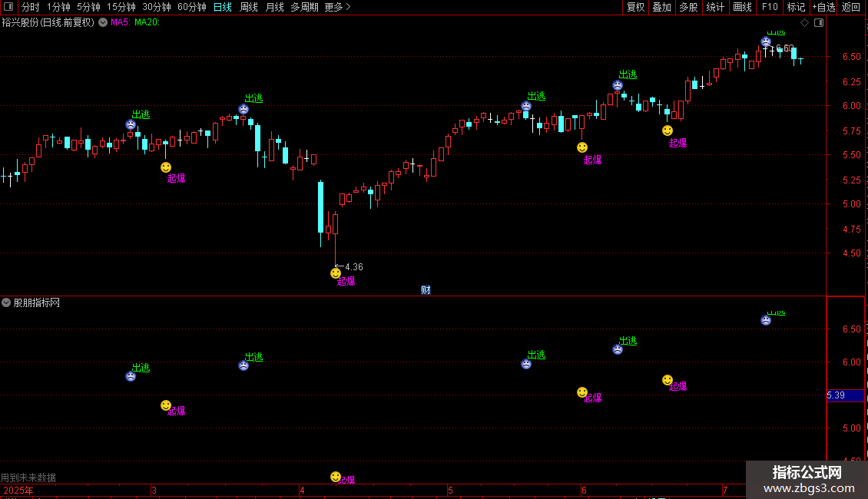Viewport: 868px width, 499px height.
Task: Click lower panel sad face in mid May
Action: 526,363
